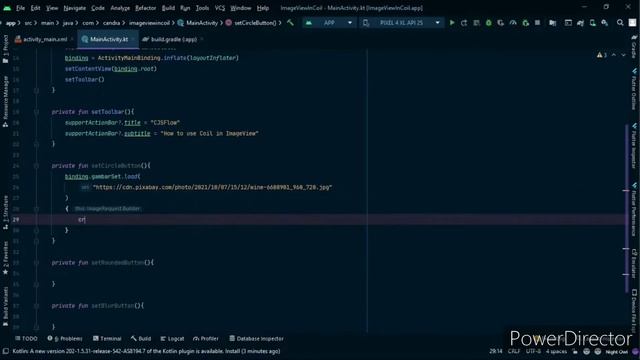Viewport: 640px width, 360px height.
Task: Start debugging with the green bug icon
Action: coord(489,23)
